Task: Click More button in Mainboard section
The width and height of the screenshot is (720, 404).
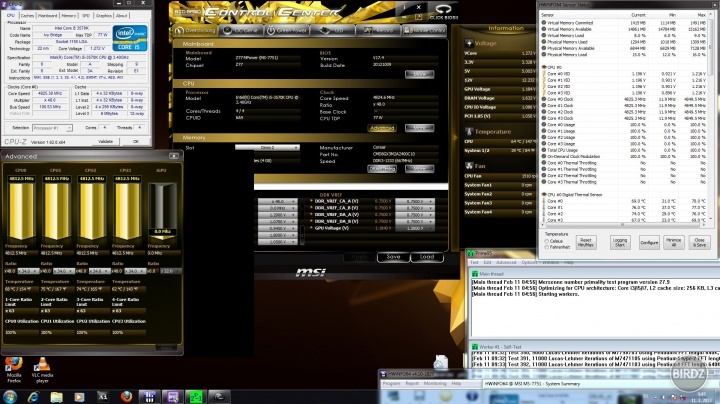Action: coord(419,74)
